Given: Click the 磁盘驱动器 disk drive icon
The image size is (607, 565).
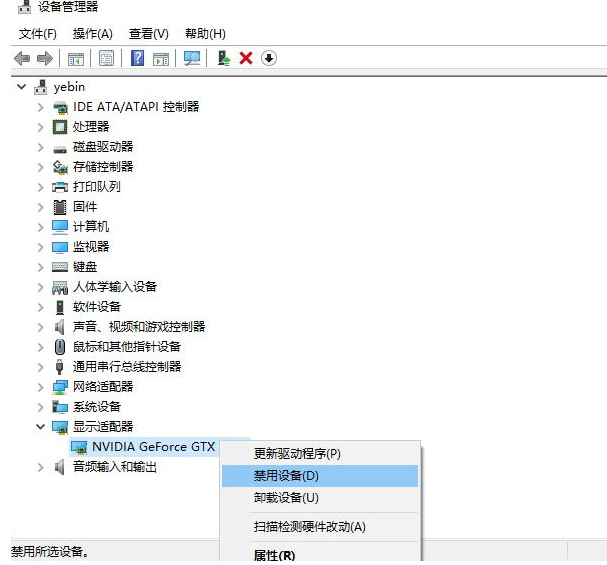Looking at the screenshot, I should click(x=60, y=148).
